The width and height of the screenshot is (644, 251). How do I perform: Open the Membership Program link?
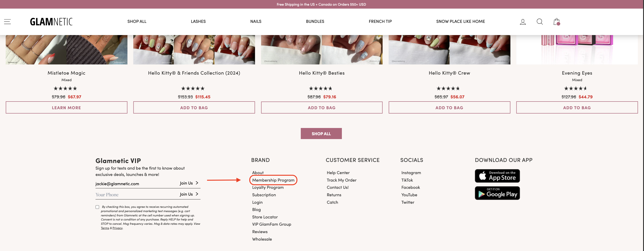point(273,180)
